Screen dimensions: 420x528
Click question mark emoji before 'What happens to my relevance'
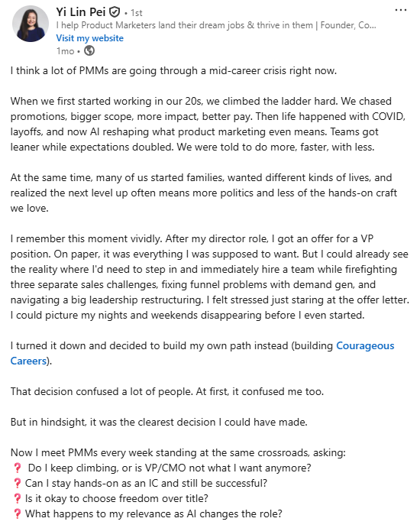(17, 513)
